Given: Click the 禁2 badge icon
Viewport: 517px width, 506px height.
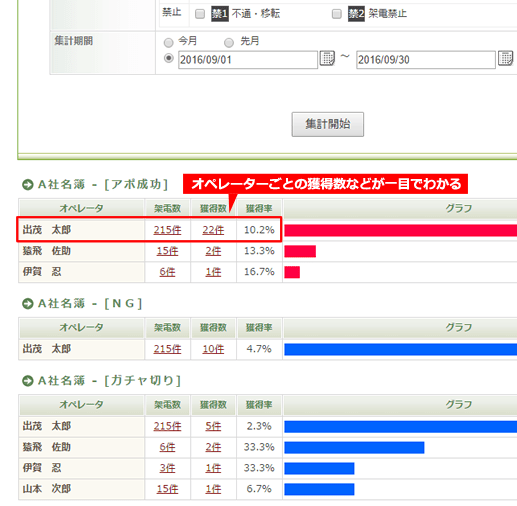Looking at the screenshot, I should (x=356, y=14).
